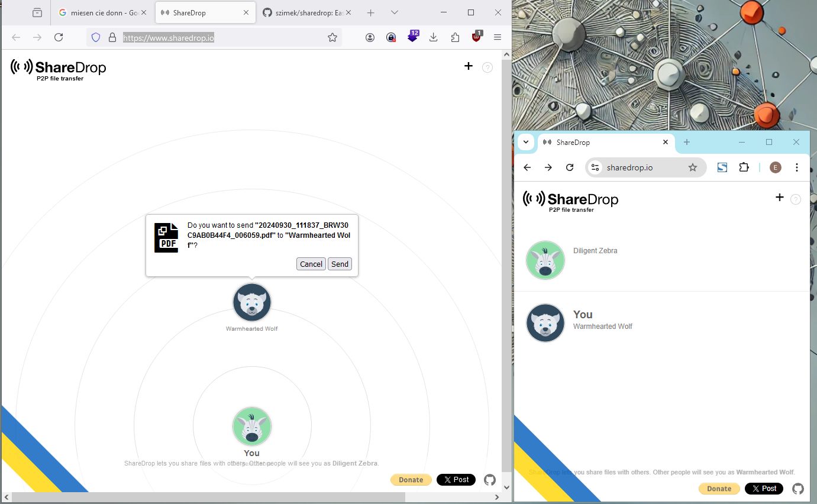Open help question mark in Chrome ShareDrop
The height and width of the screenshot is (504, 817).
[796, 199]
